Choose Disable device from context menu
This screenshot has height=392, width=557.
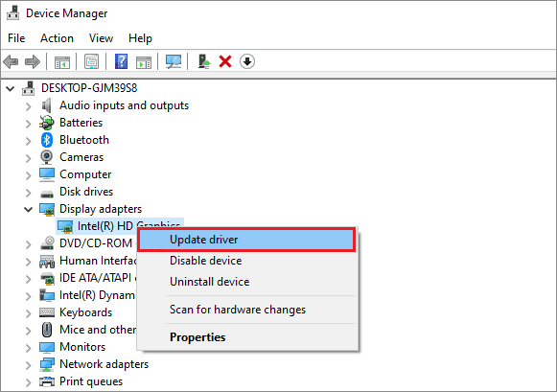(247, 261)
